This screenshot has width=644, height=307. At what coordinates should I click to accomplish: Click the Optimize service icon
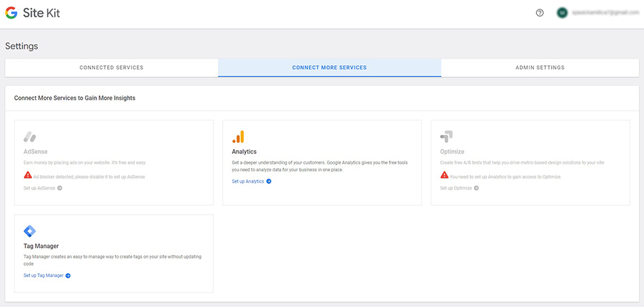[446, 137]
